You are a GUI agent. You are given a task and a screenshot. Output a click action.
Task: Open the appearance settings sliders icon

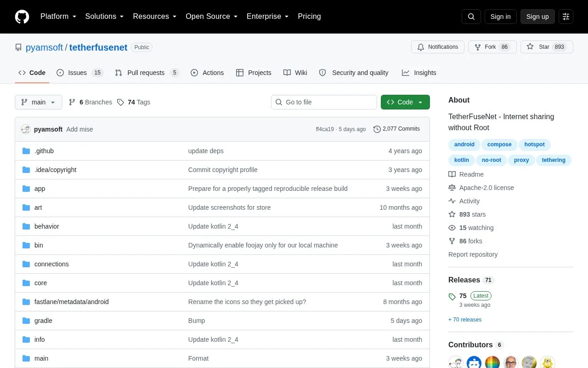pyautogui.click(x=566, y=17)
